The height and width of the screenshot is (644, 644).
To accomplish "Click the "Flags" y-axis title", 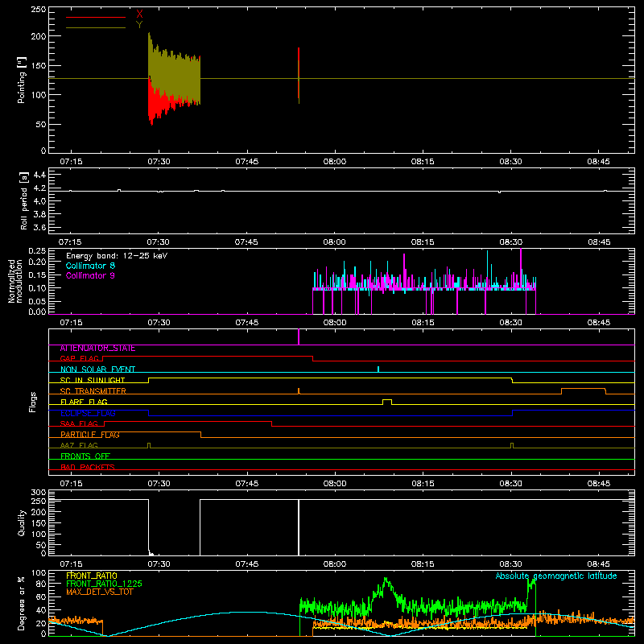I will point(32,402).
